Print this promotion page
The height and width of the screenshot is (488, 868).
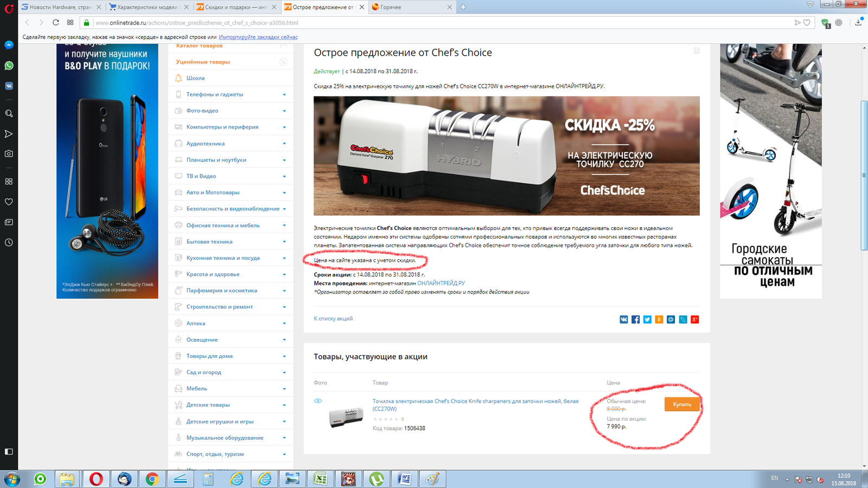click(x=697, y=50)
